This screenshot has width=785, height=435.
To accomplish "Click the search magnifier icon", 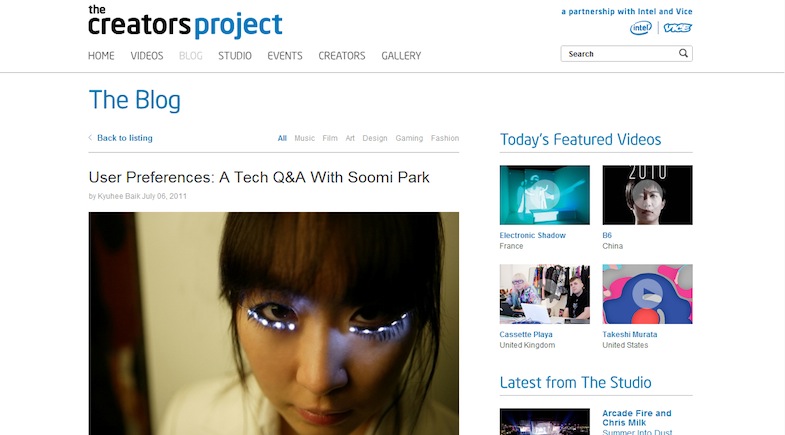I will [683, 54].
